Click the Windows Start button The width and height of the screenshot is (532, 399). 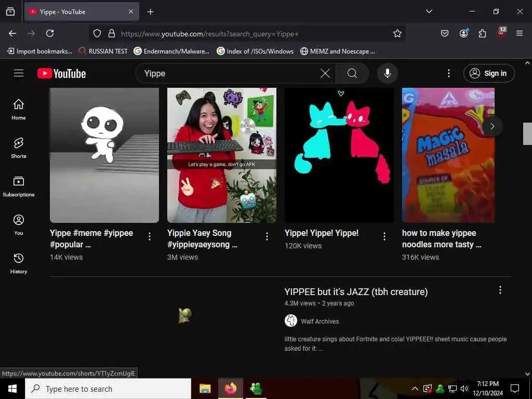pos(12,389)
